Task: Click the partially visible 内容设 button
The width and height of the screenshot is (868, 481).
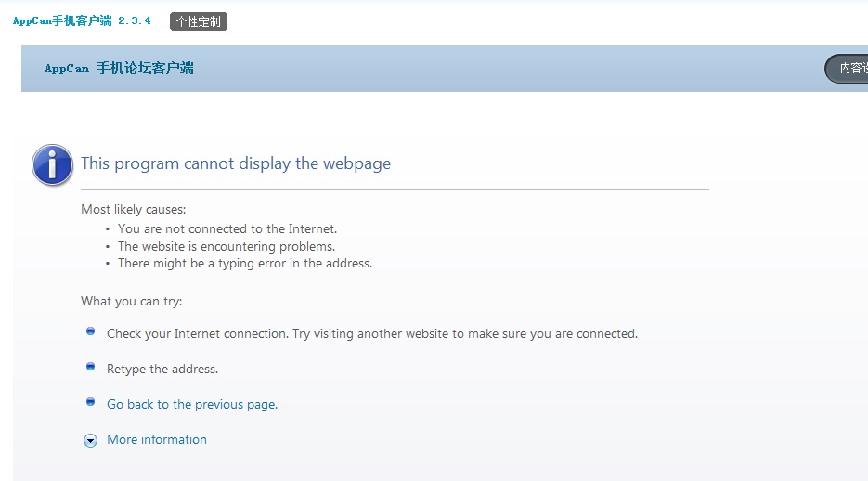Action: tap(847, 69)
